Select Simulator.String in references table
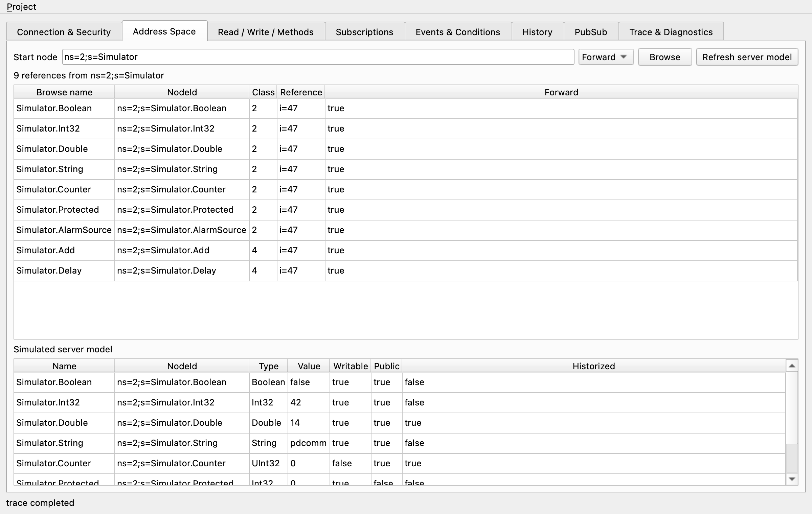This screenshot has width=812, height=514. coord(64,169)
